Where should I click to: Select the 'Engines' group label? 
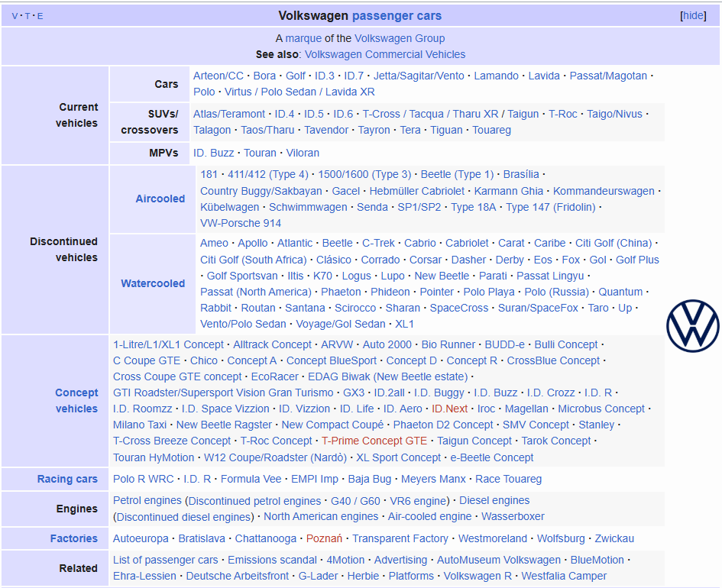pos(76,509)
